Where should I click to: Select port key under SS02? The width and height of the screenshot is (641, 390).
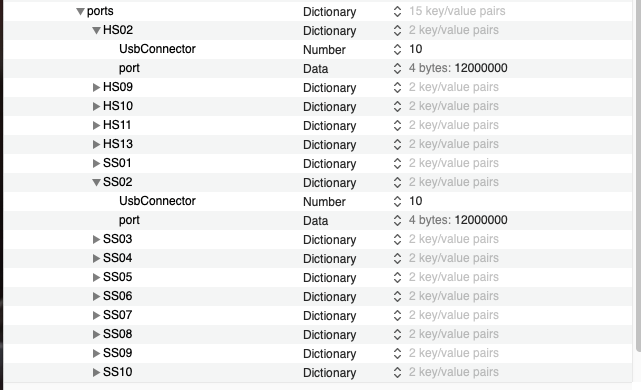pos(129,220)
